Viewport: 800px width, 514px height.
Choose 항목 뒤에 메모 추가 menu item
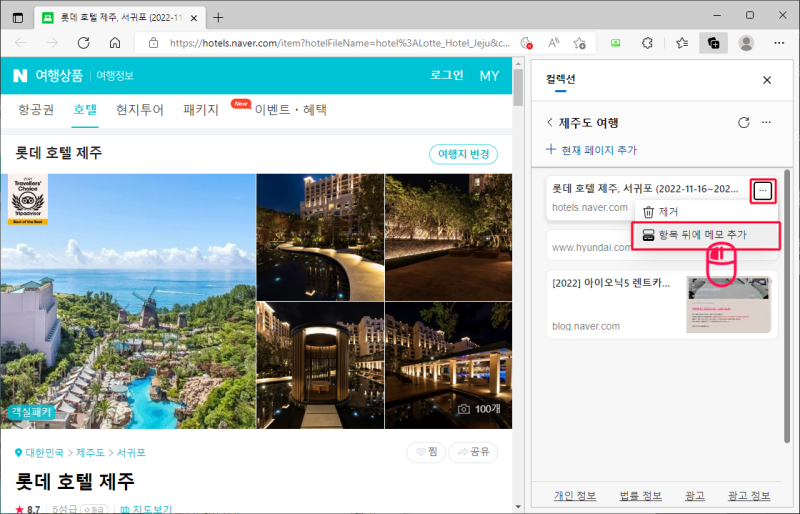[x=706, y=235]
